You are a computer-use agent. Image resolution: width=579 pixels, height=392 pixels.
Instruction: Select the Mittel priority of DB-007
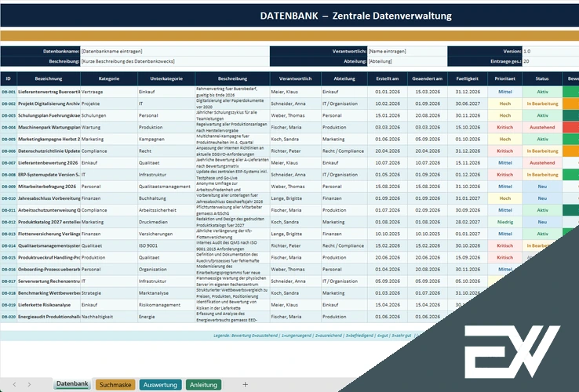pyautogui.click(x=504, y=163)
